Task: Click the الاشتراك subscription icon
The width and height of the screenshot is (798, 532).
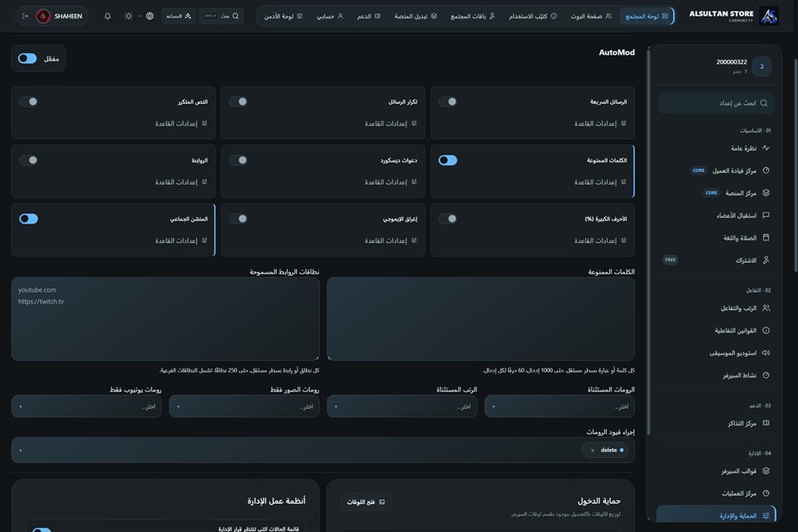Action: tap(766, 260)
